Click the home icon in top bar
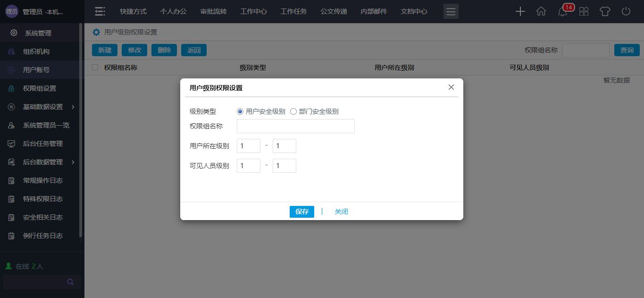The width and height of the screenshot is (644, 298). tap(541, 12)
